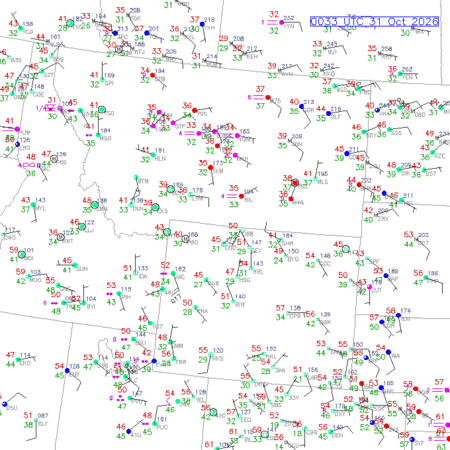Viewport: 450px width, 450px height.
Task: Click the PUC station label
Action: (x=162, y=427)
